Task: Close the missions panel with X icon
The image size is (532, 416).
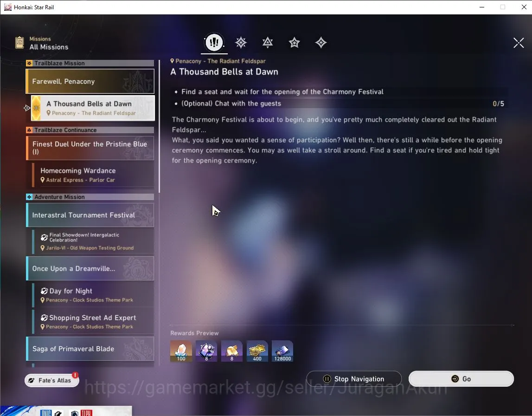Action: click(519, 43)
